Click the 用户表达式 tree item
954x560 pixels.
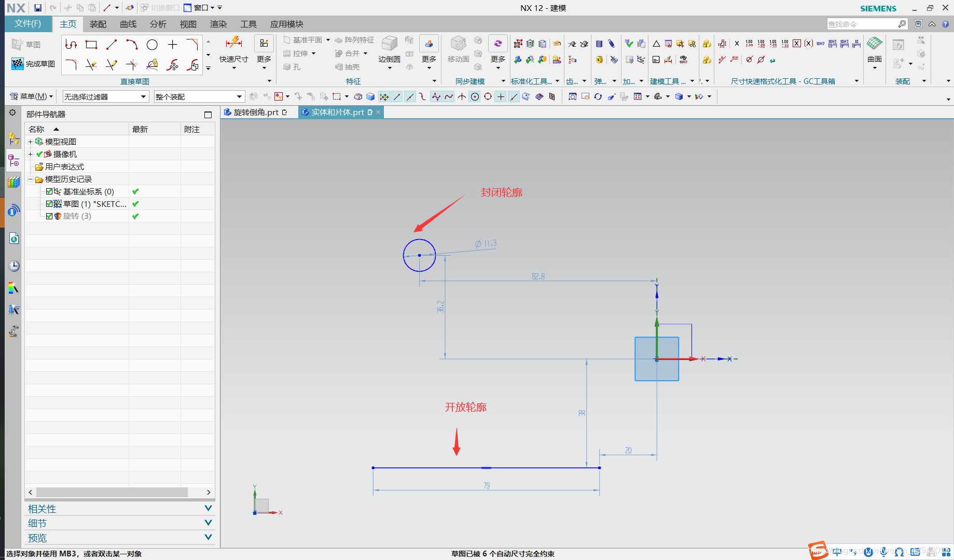64,166
